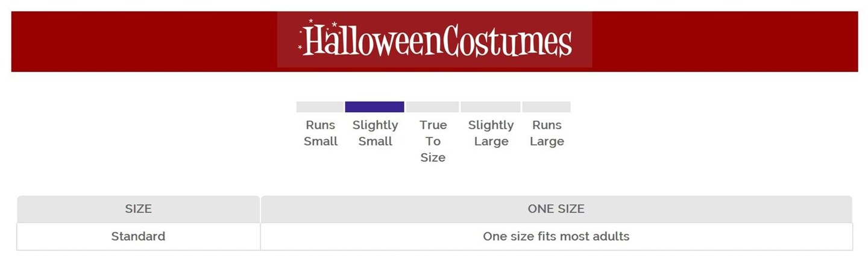
Task: Select the Runs Large fit bar segment
Action: [x=546, y=107]
